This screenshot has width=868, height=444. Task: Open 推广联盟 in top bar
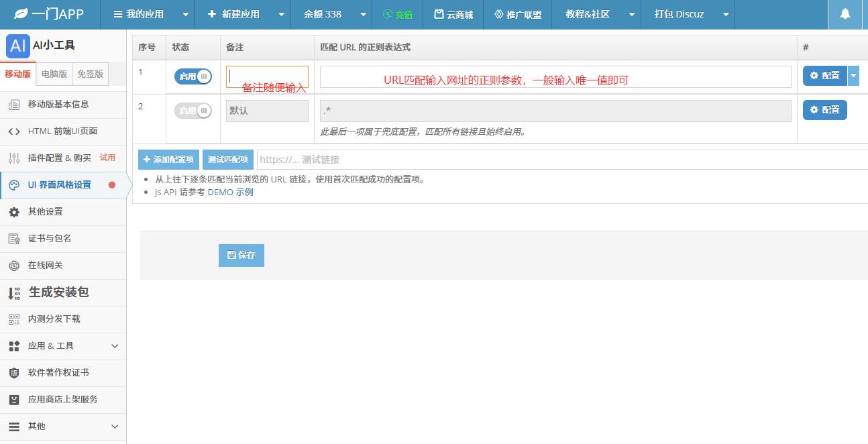coord(518,14)
